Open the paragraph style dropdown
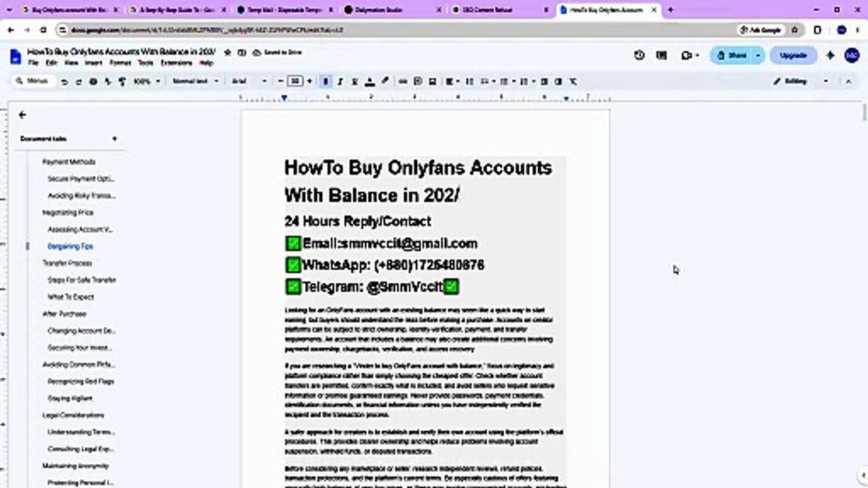The image size is (868, 488). (x=195, y=81)
